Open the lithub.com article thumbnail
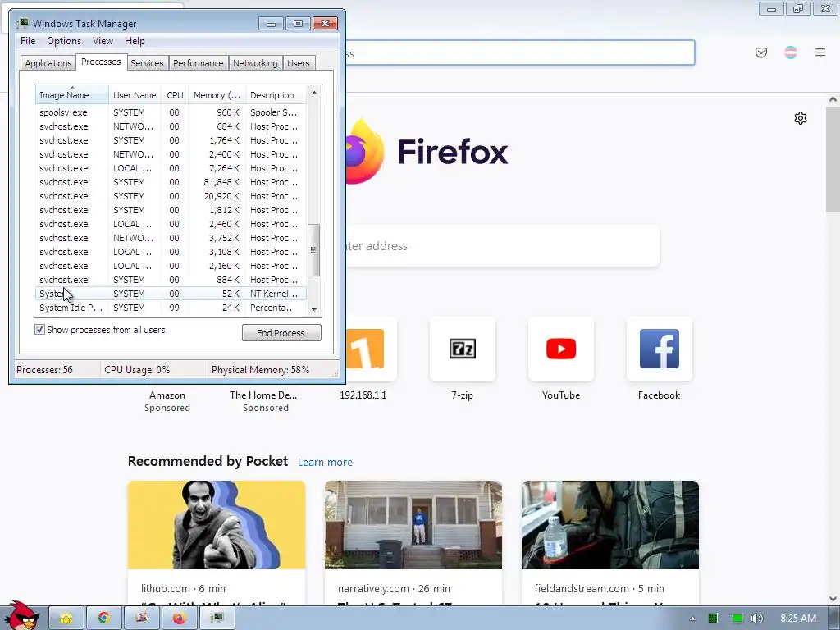 click(x=217, y=525)
